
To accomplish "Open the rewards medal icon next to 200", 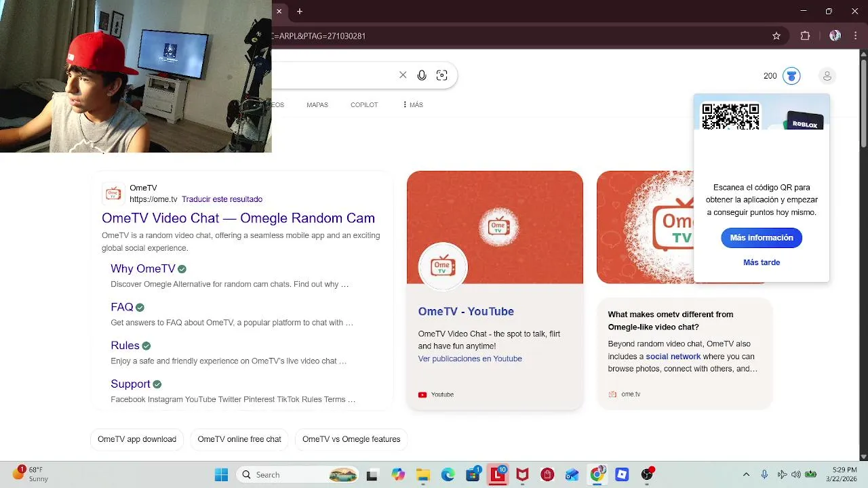I will tap(791, 76).
